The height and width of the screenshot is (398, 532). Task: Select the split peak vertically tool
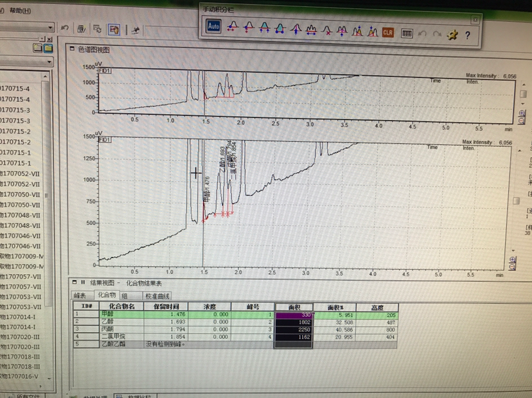click(x=296, y=29)
